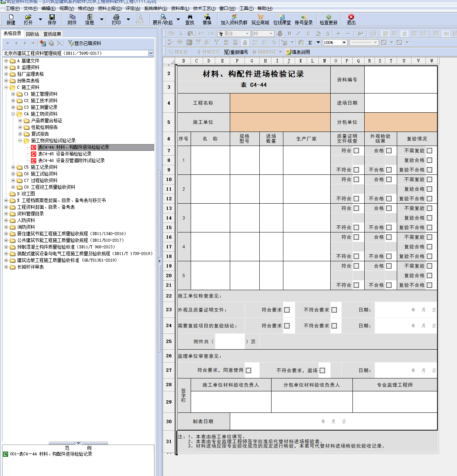Check 不需复验 box for item 1
The height and width of the screenshot is (476, 457).
point(429,150)
